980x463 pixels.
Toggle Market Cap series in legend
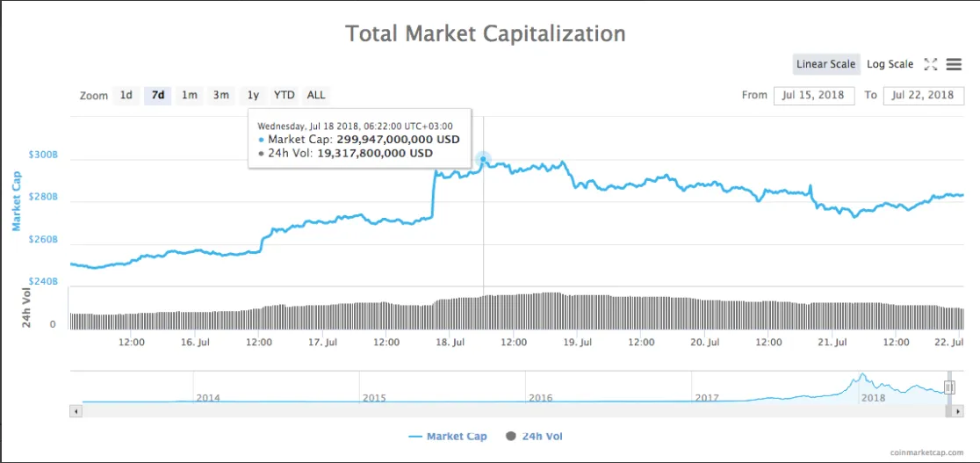pyautogui.click(x=448, y=436)
